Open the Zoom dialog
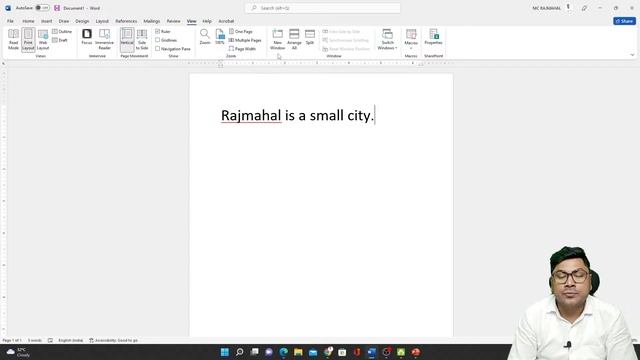This screenshot has width=640, height=360. coord(205,37)
